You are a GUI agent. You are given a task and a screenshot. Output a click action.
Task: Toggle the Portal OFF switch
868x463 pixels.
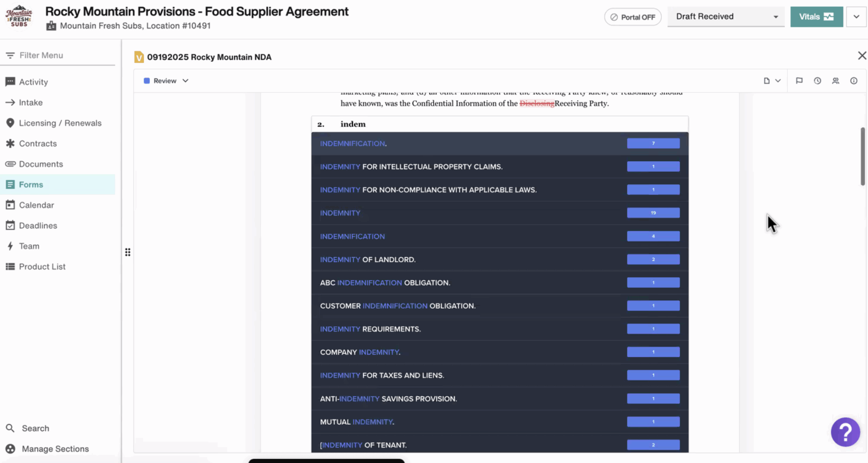tap(632, 17)
